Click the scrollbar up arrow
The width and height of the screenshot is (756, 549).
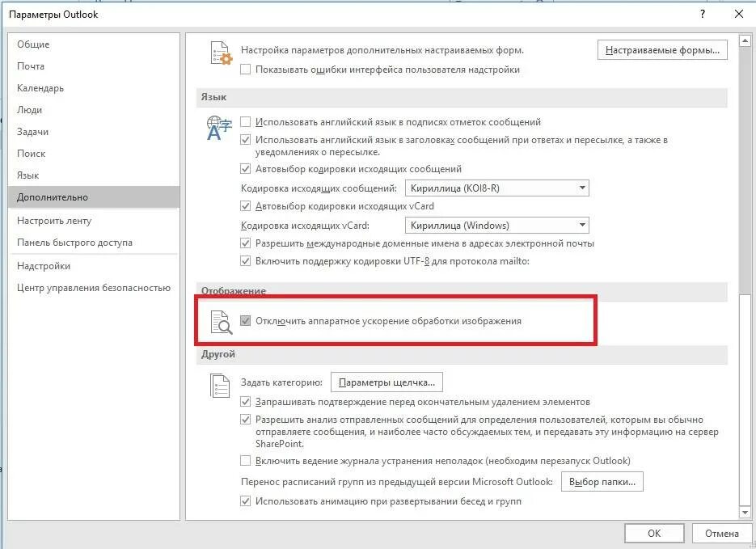(745, 40)
